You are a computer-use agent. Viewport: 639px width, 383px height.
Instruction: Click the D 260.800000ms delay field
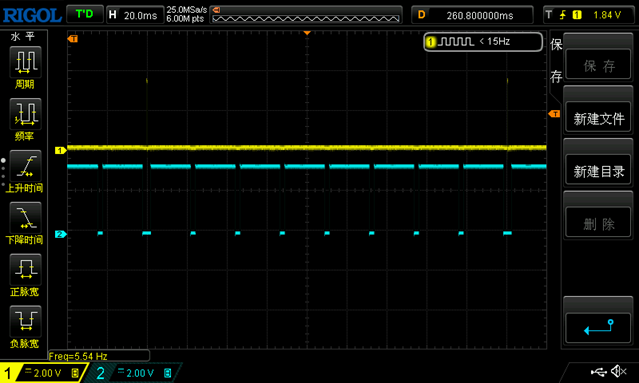coord(472,15)
